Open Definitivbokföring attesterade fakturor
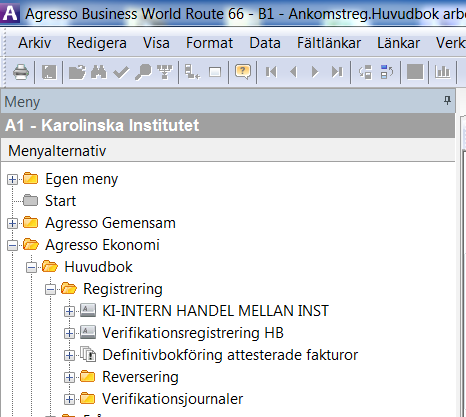Screen dimensions: 466x417 tap(230, 355)
